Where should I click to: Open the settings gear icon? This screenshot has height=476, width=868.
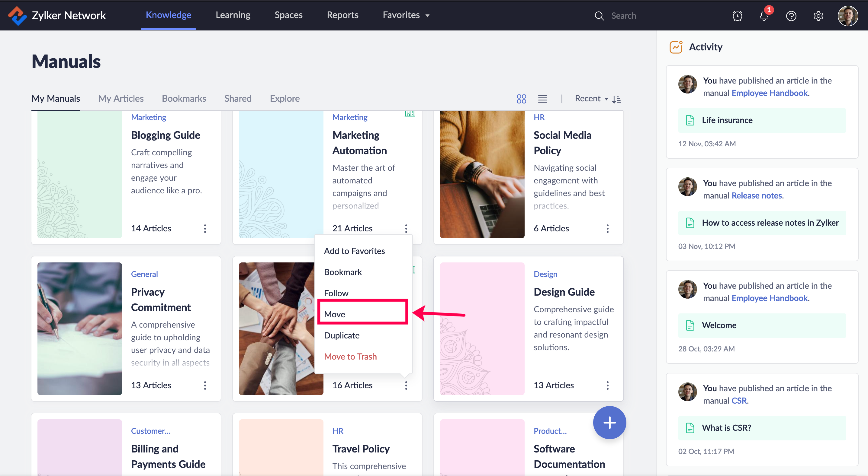point(818,16)
